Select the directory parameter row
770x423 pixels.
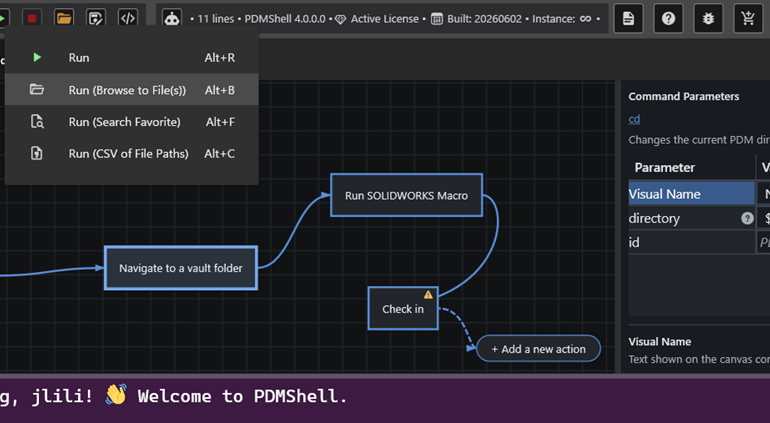(699, 218)
